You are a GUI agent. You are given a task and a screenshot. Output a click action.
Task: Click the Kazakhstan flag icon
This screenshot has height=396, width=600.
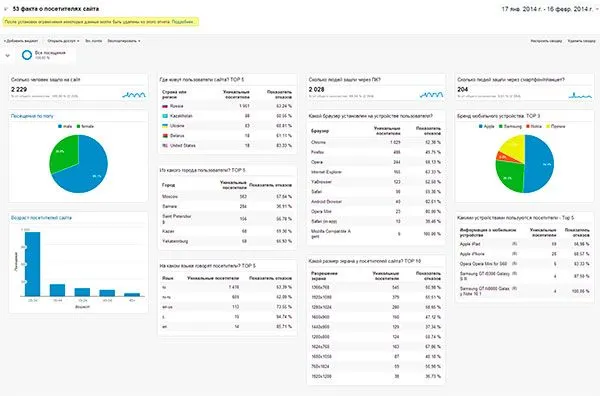[x=165, y=116]
